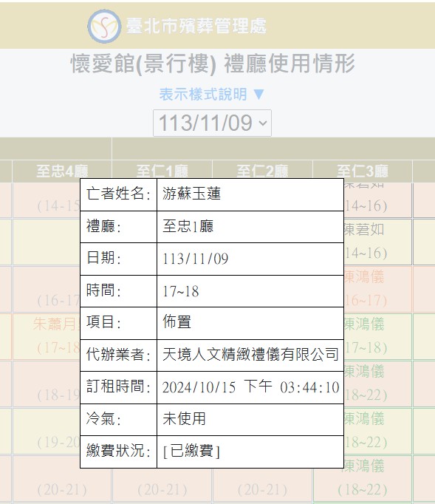Click the Taipei Mortuary Services Office logo

104,27
